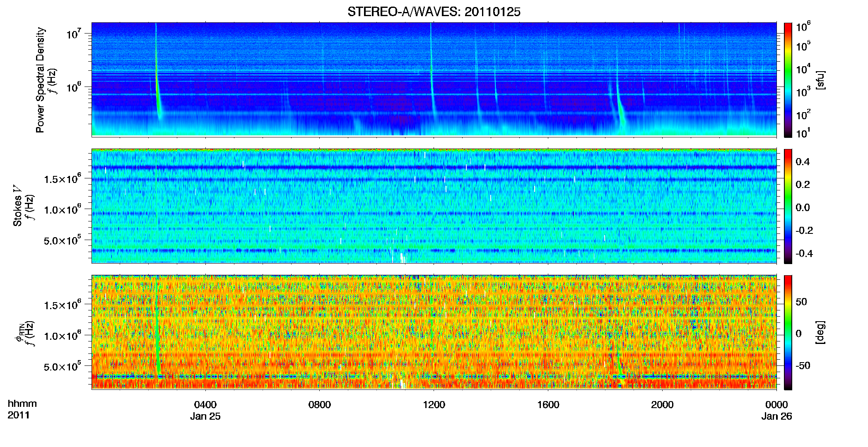Click the [sfu] unit label

point(820,80)
